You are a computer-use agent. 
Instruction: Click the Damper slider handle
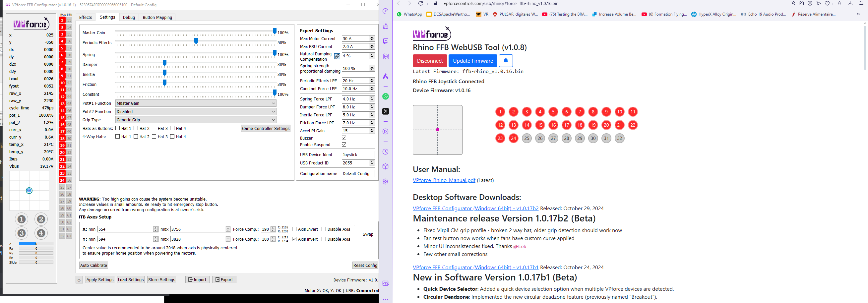(x=164, y=63)
